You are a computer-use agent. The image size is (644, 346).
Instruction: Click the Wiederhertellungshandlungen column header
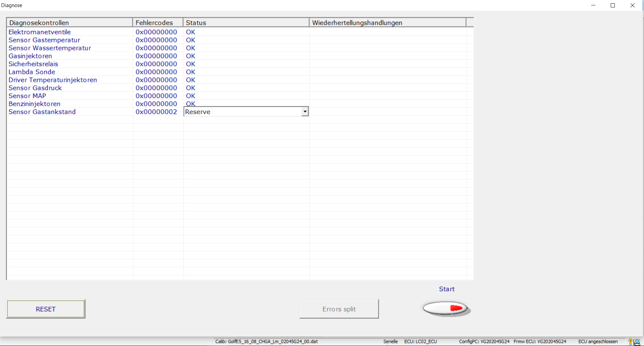pos(387,23)
